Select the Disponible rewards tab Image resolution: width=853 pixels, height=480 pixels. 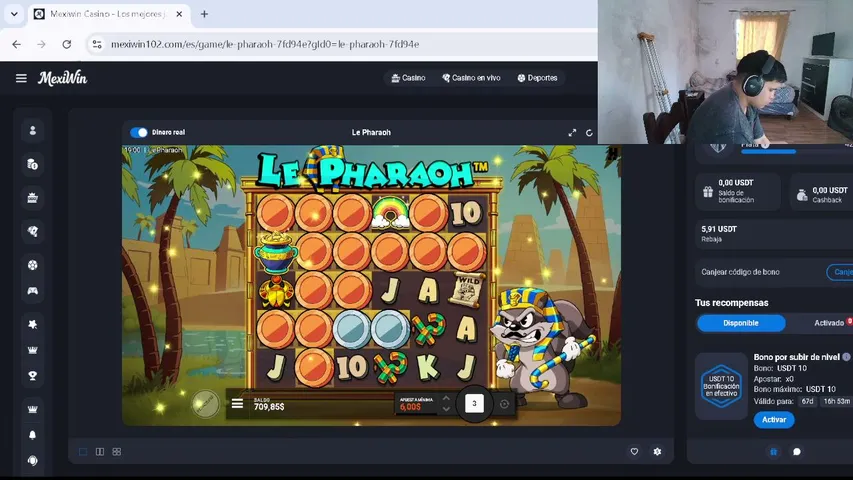pyautogui.click(x=741, y=323)
